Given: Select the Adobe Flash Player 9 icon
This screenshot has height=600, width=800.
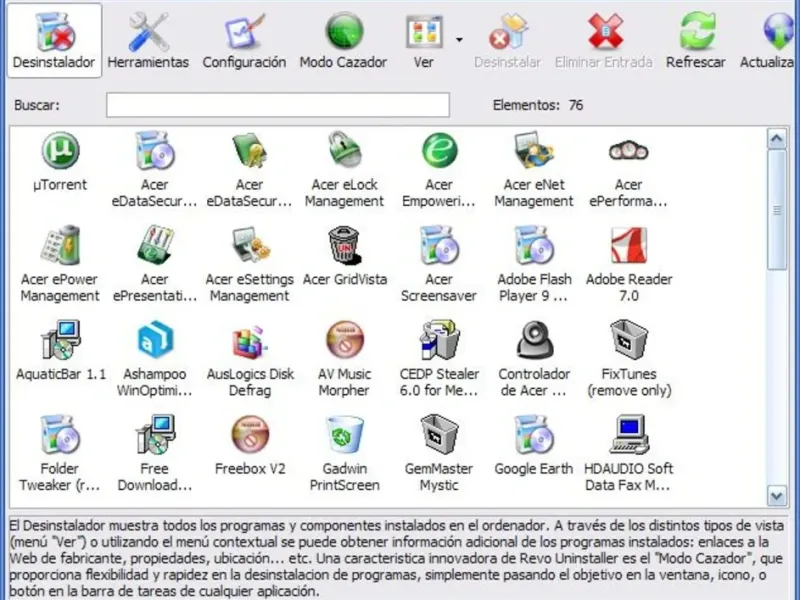Looking at the screenshot, I should (x=534, y=245).
